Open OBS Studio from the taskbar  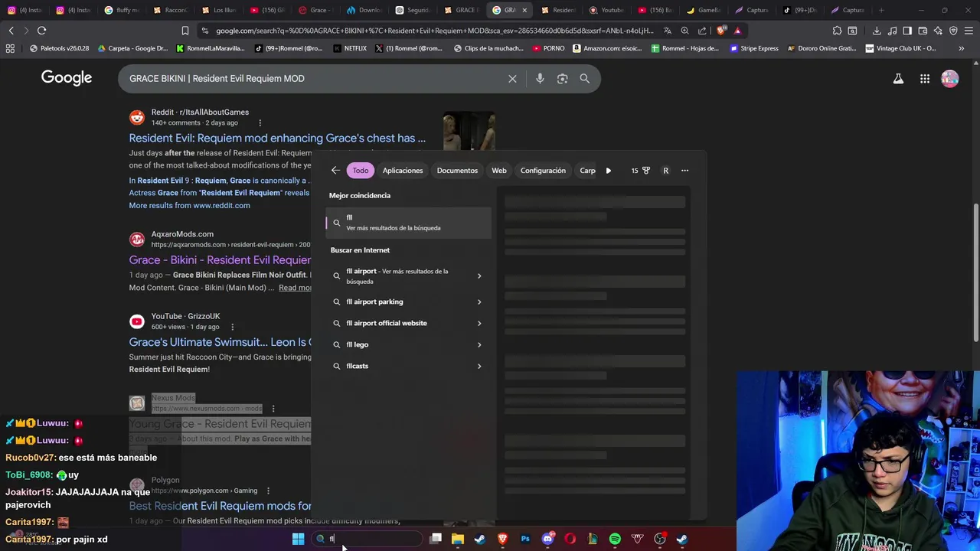point(660,539)
